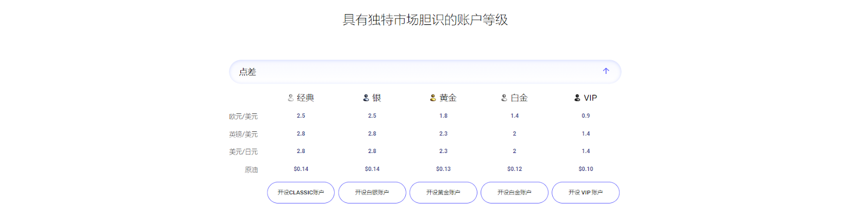Select the 经典 column heading

pyautogui.click(x=305, y=98)
